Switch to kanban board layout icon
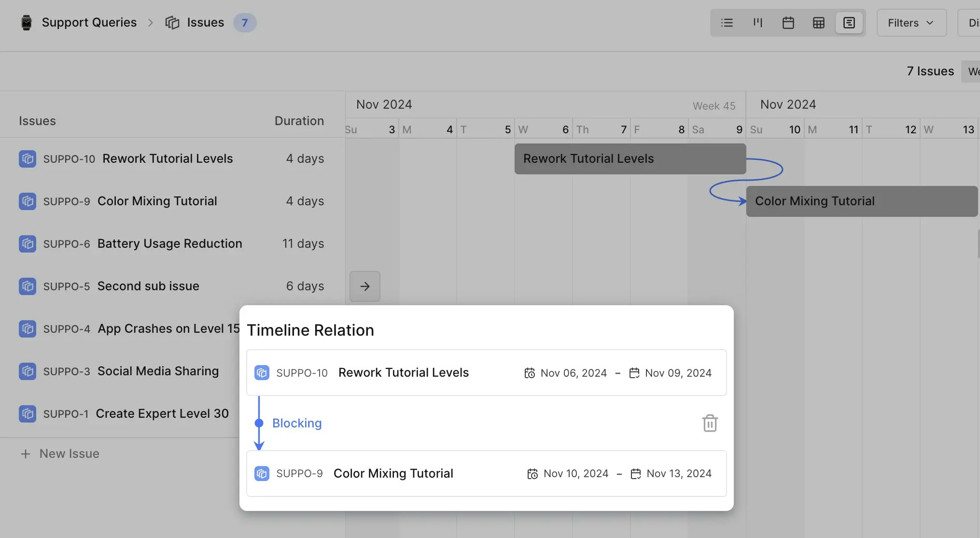 coord(757,23)
